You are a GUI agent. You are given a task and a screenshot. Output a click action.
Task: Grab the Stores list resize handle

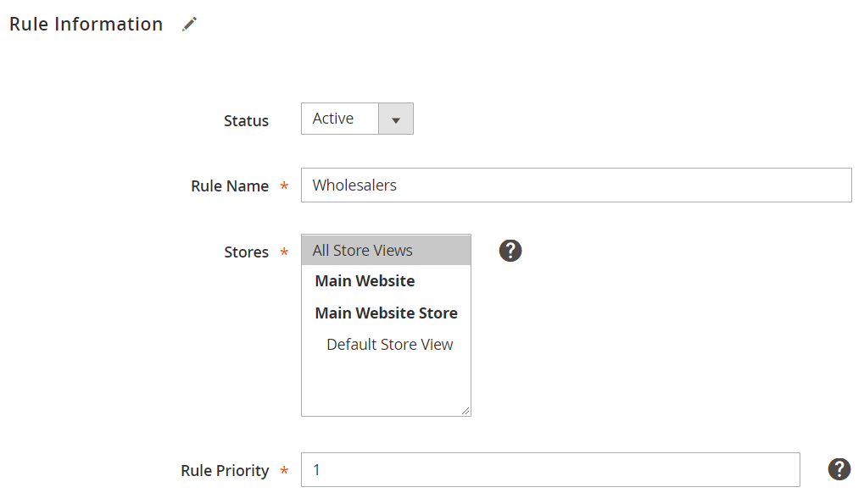tap(465, 411)
